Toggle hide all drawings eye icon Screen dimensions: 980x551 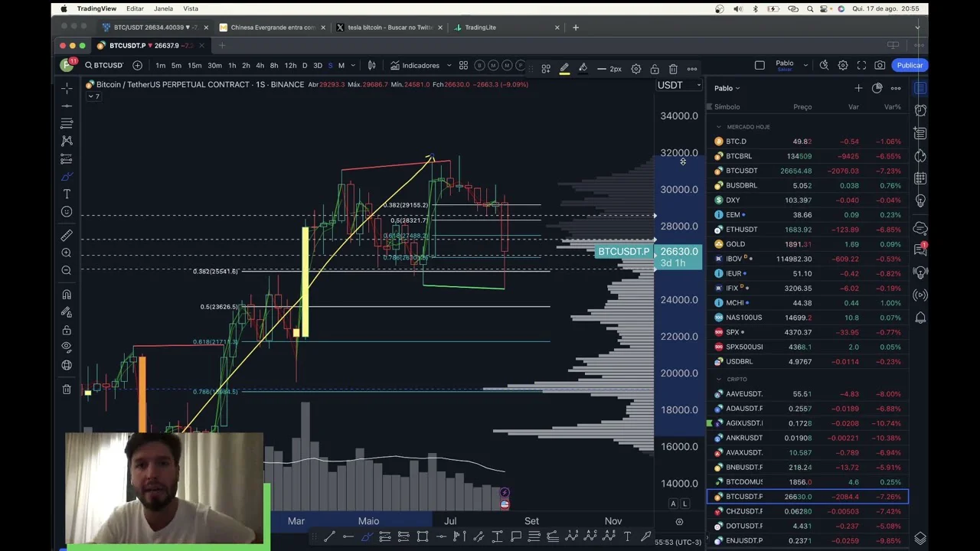(x=67, y=347)
